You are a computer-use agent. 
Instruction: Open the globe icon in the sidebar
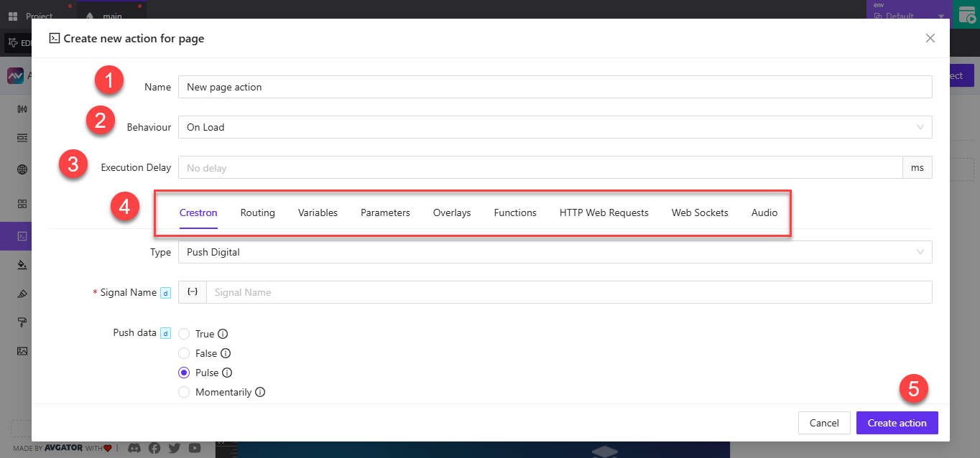(x=22, y=169)
